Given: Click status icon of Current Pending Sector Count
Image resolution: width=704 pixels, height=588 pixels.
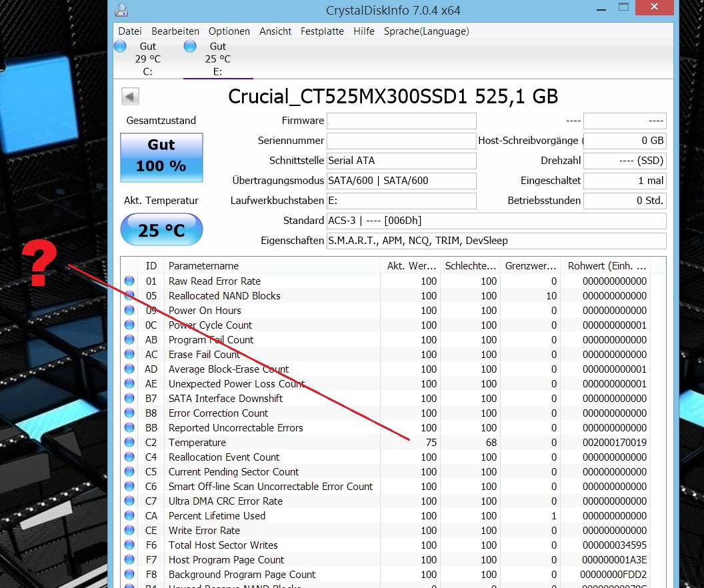Looking at the screenshot, I should click(x=129, y=472).
